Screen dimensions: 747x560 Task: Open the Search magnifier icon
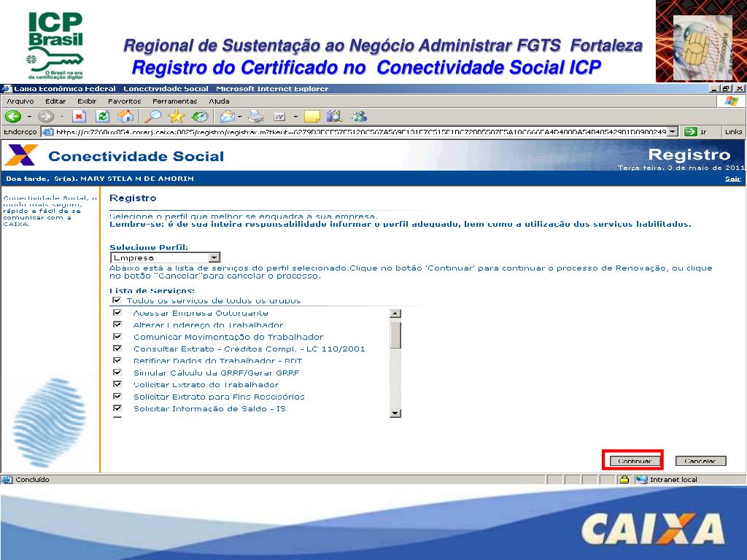153,117
